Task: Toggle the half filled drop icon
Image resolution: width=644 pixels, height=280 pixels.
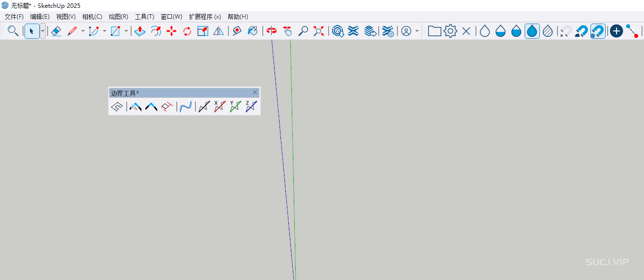Action: pyautogui.click(x=516, y=31)
